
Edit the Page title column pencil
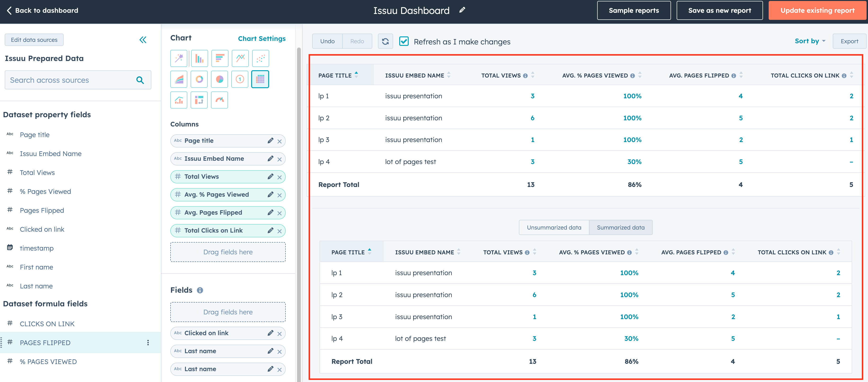pos(270,141)
